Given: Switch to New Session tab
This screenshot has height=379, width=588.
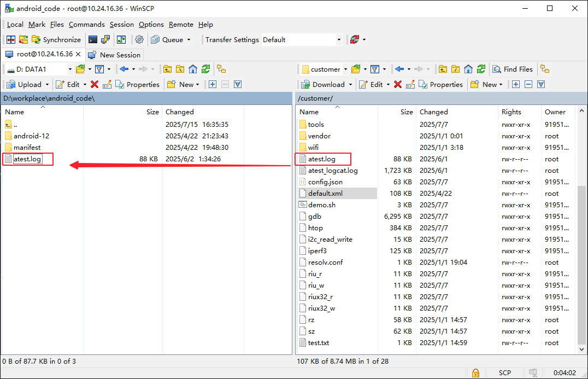Looking at the screenshot, I should coord(114,55).
